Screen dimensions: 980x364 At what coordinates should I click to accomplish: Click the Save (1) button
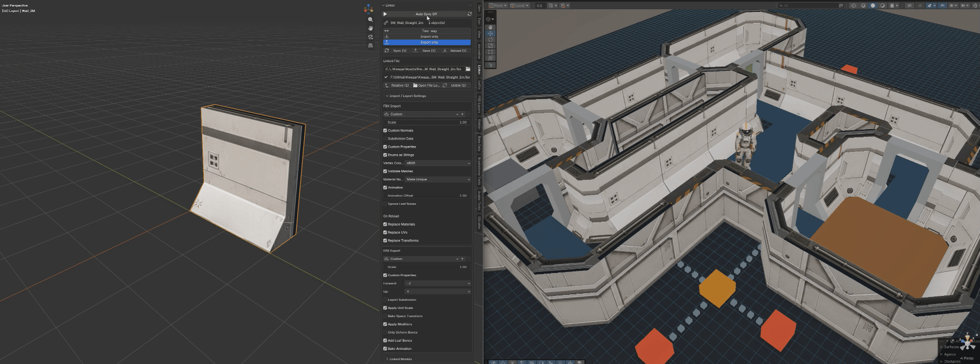coord(426,51)
